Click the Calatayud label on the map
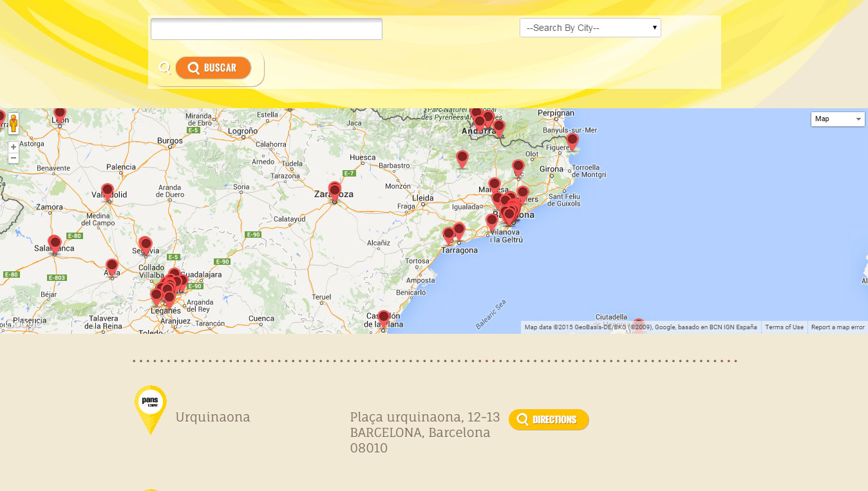 [x=289, y=219]
